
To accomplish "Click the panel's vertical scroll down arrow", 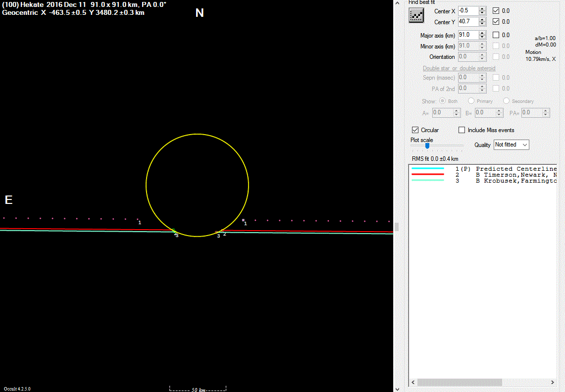I will (x=397, y=389).
